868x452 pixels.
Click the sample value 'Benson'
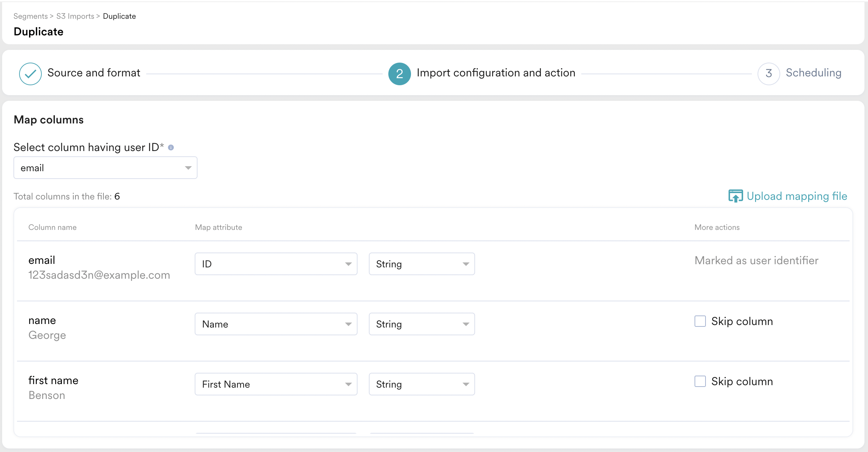(47, 395)
